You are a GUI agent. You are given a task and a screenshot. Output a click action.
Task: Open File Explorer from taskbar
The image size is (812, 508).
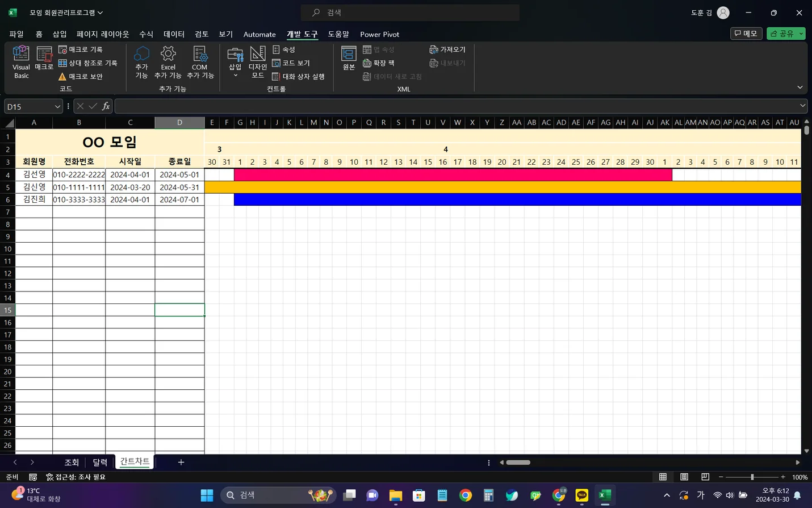click(396, 495)
